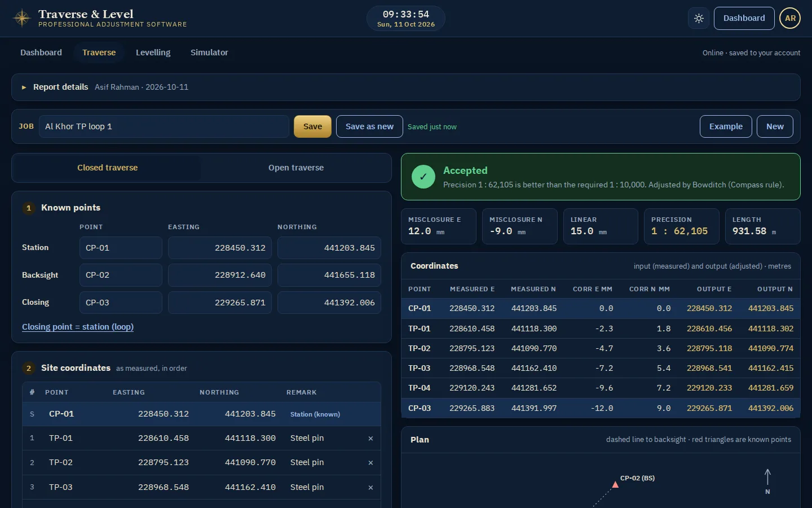The height and width of the screenshot is (508, 812).
Task: Edit the Station easting 228450.312
Action: (x=220, y=248)
